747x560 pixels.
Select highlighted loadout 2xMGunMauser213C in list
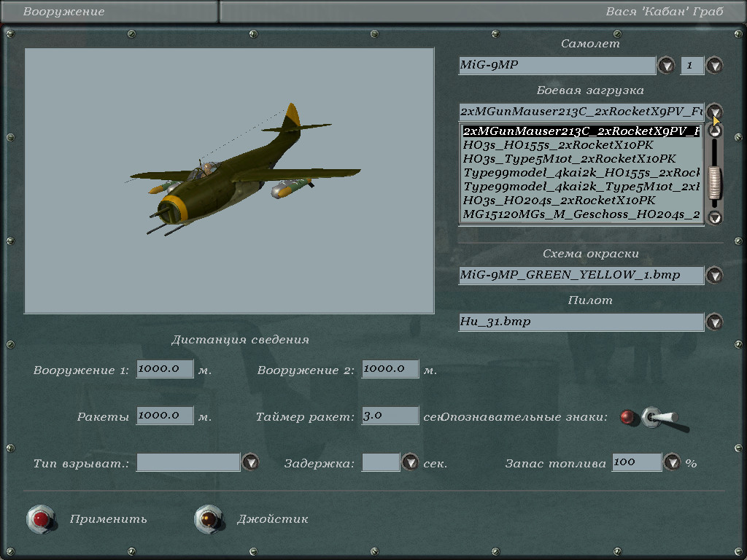581,131
